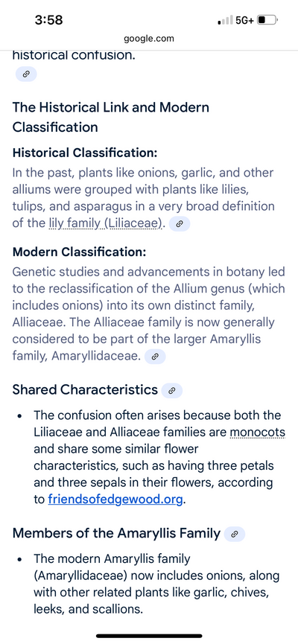
Task: Tap the google.com address bar
Action: (149, 39)
